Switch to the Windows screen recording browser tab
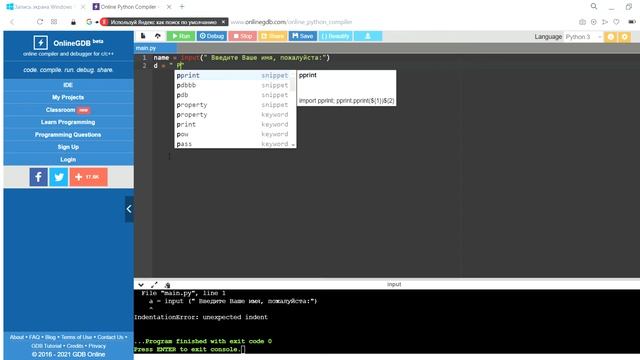The image size is (640, 360). tap(42, 7)
